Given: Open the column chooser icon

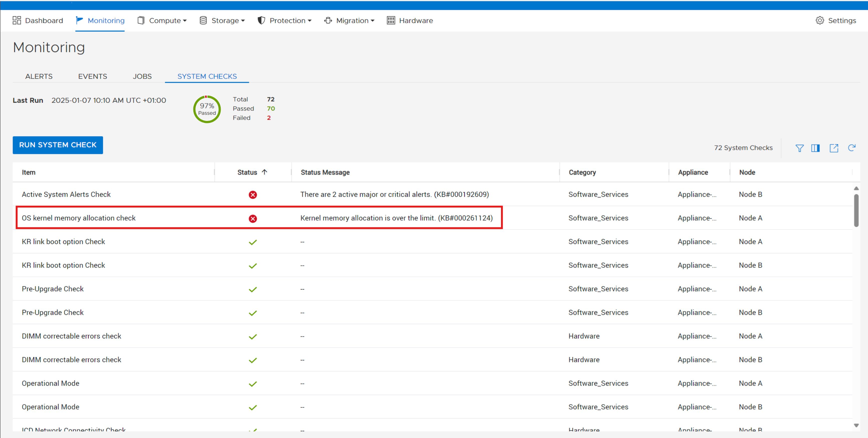Looking at the screenshot, I should pyautogui.click(x=815, y=148).
